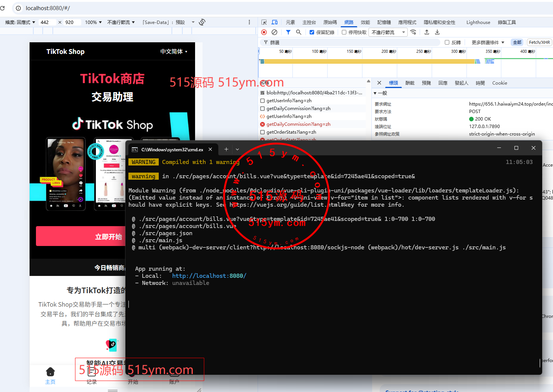Expand the 更多篩選條件 filter dropdown
553x392 pixels.
click(x=487, y=42)
